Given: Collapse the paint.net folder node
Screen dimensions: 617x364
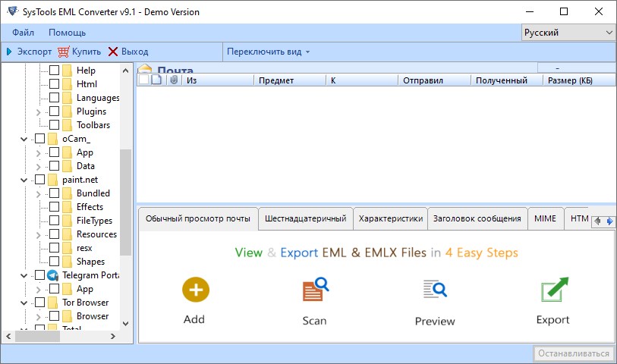Looking at the screenshot, I should [24, 180].
